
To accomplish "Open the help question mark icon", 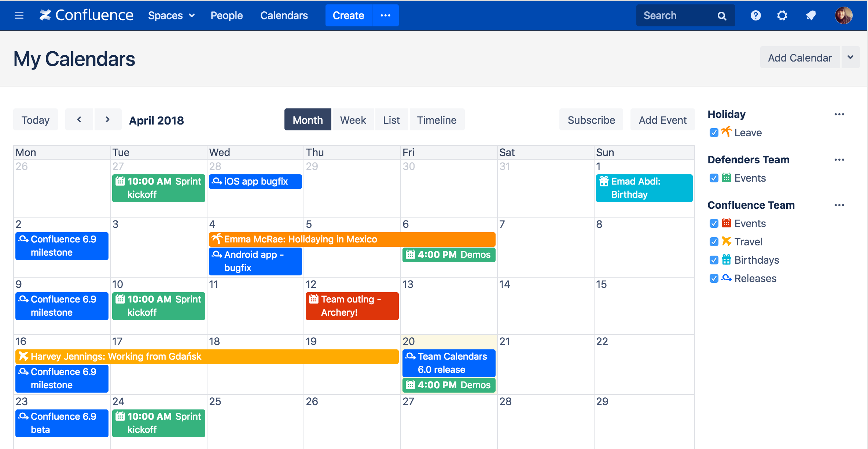I will (755, 15).
